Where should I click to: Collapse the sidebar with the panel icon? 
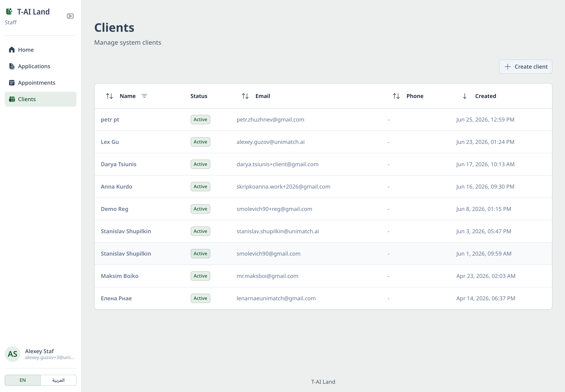coord(70,16)
